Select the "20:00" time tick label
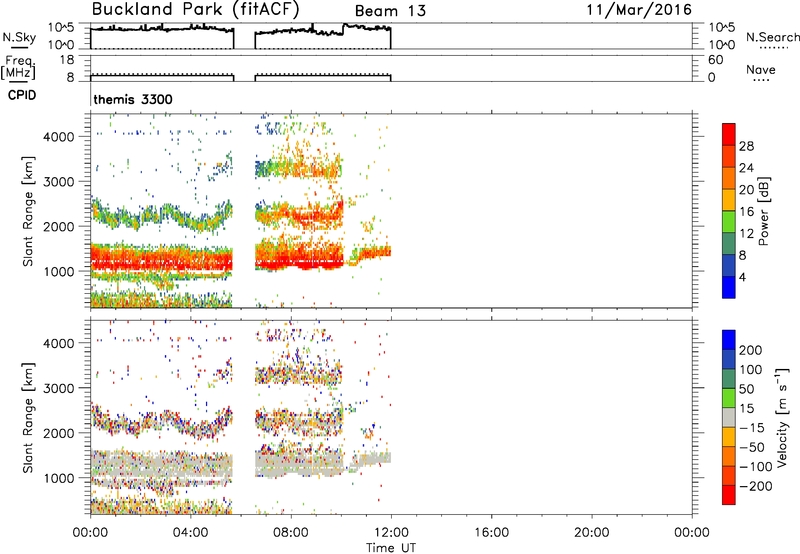Viewport: 800px width, 554px height. [591, 533]
